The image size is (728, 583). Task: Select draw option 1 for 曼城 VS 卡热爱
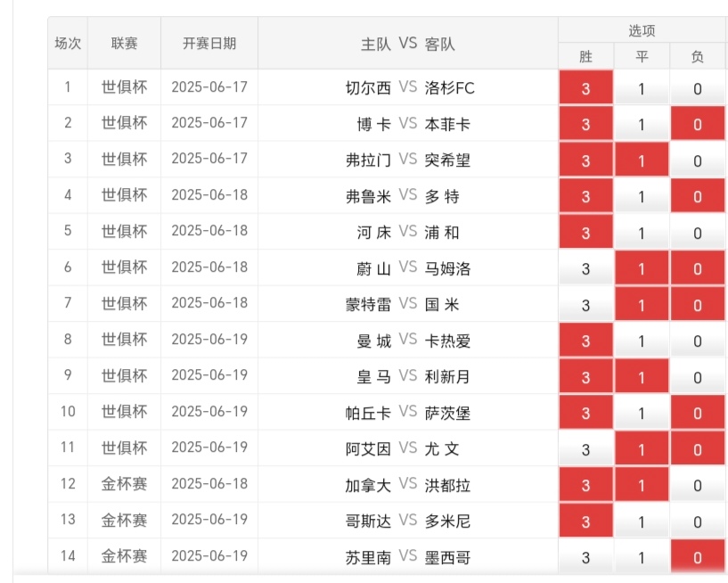(642, 340)
